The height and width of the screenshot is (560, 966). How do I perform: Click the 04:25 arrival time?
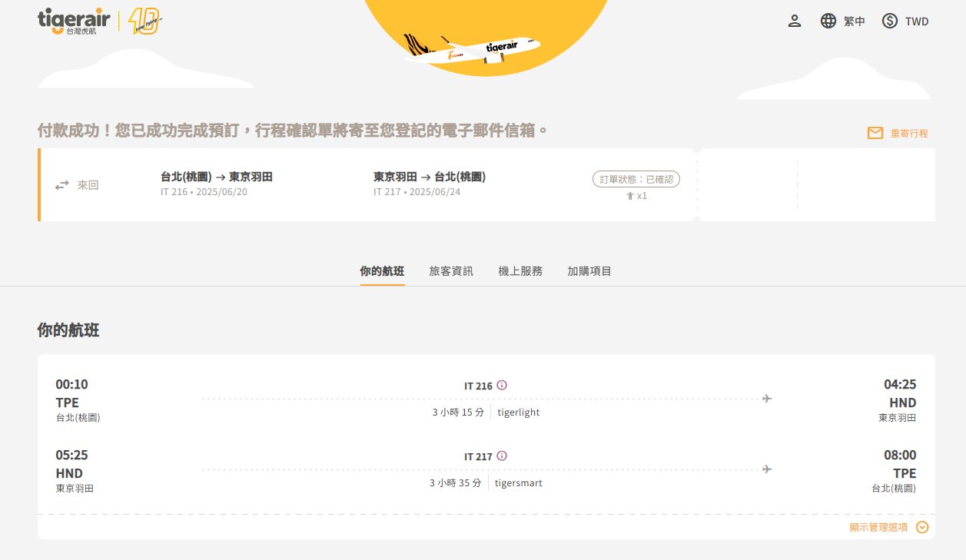tap(900, 385)
